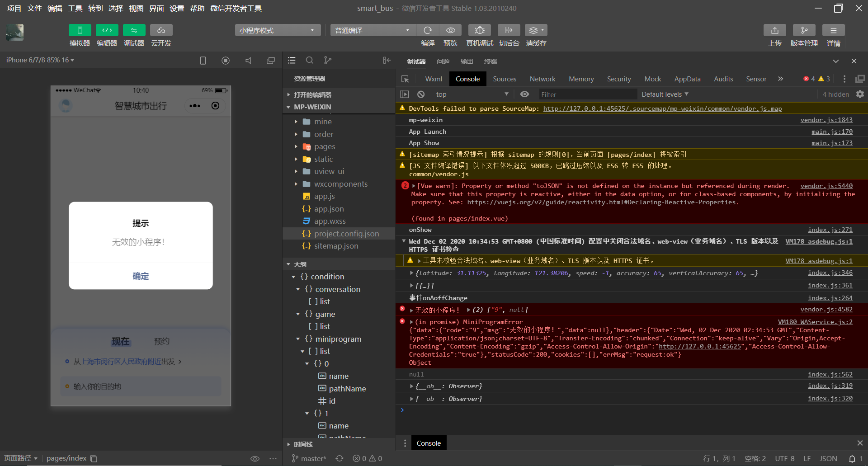868x466 pixels.
Task: Toggle the console live expression eye
Action: point(524,94)
